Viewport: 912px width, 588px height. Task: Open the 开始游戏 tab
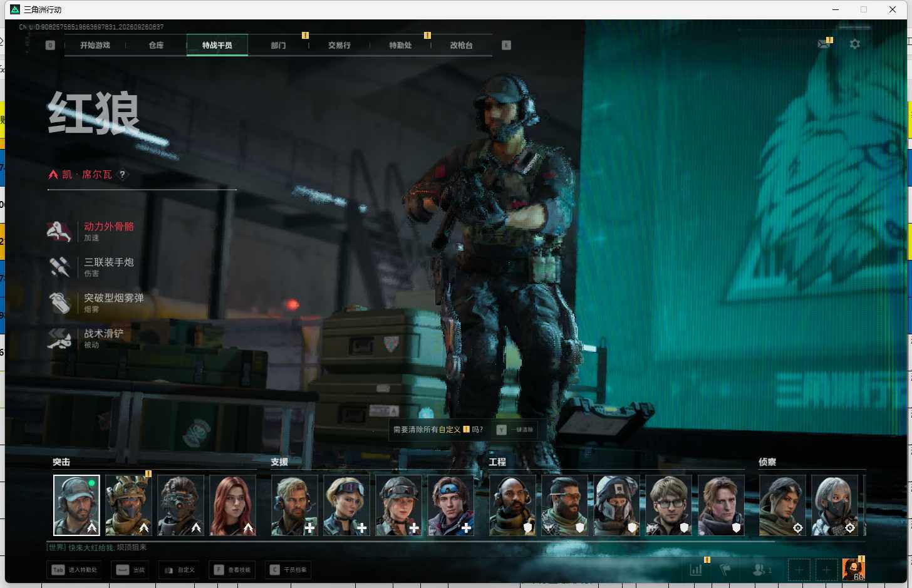(95, 45)
